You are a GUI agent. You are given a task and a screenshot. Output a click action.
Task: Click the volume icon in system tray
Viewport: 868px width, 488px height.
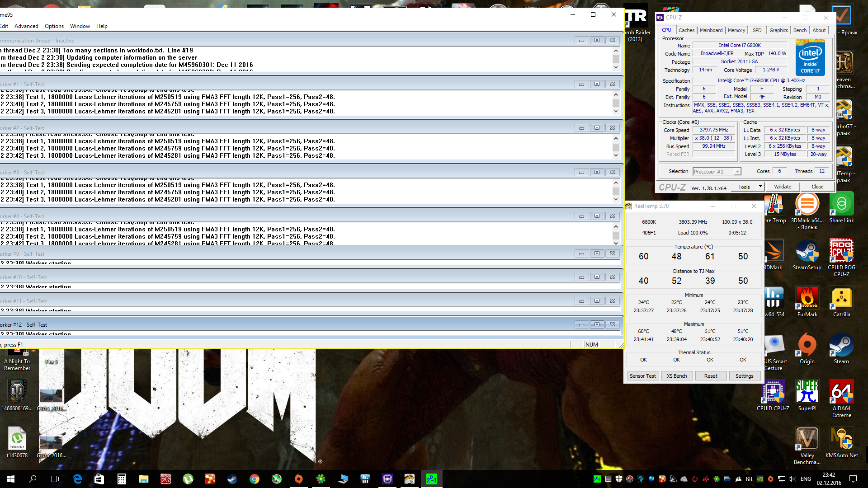[x=791, y=479]
